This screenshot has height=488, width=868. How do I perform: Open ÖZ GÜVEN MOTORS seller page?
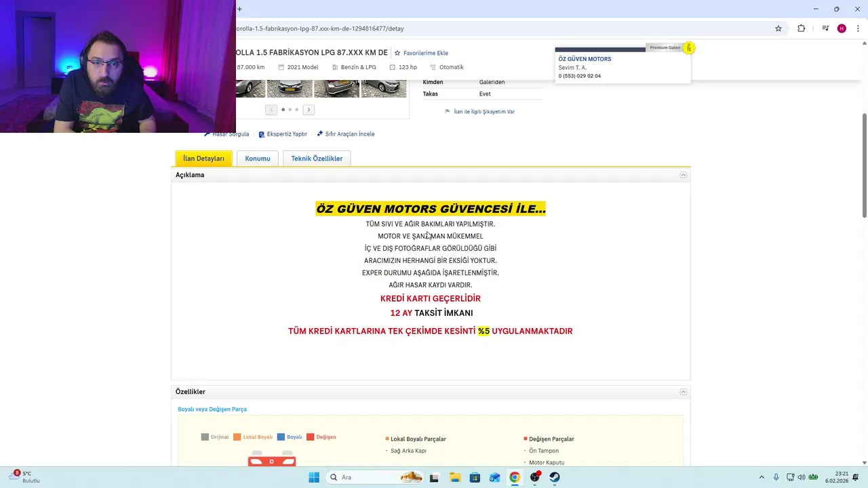coord(585,59)
